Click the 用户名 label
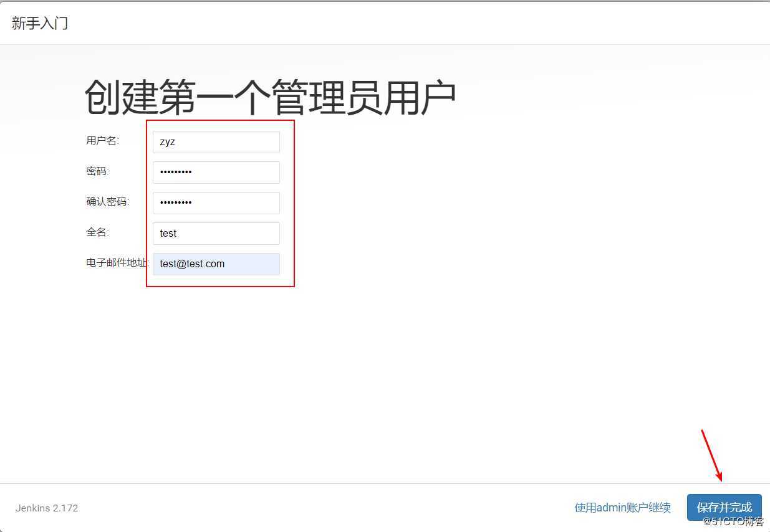This screenshot has width=770, height=532. point(102,140)
